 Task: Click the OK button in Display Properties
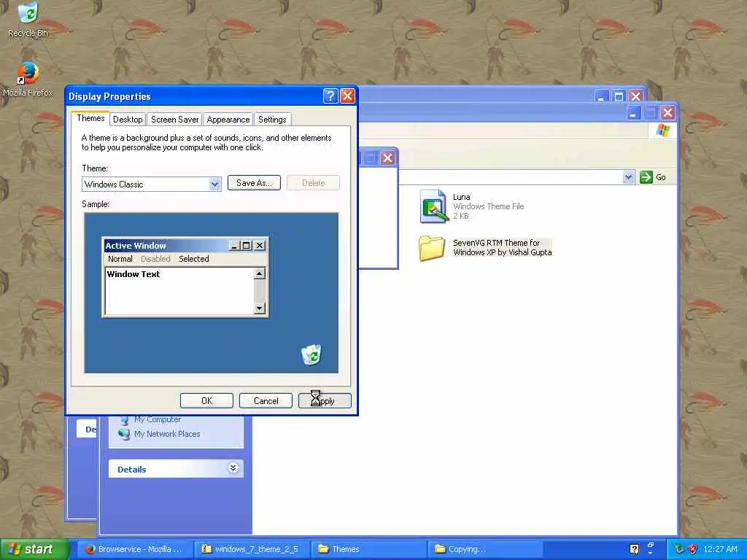click(x=206, y=401)
